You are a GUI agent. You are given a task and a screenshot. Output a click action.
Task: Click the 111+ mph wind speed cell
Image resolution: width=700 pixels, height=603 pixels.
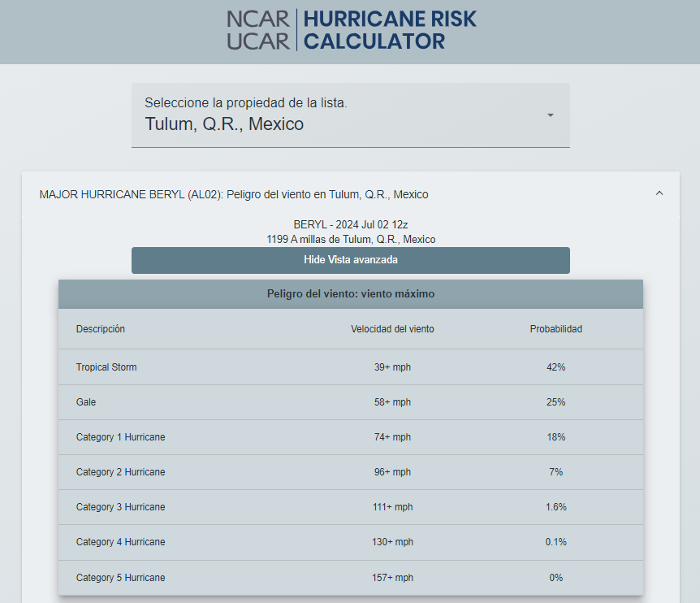click(392, 507)
